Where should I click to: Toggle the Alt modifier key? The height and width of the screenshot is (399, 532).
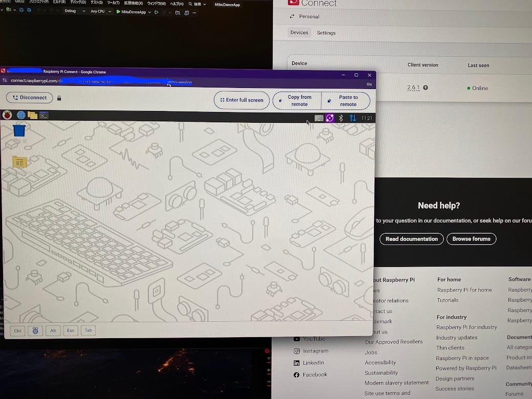[53, 330]
